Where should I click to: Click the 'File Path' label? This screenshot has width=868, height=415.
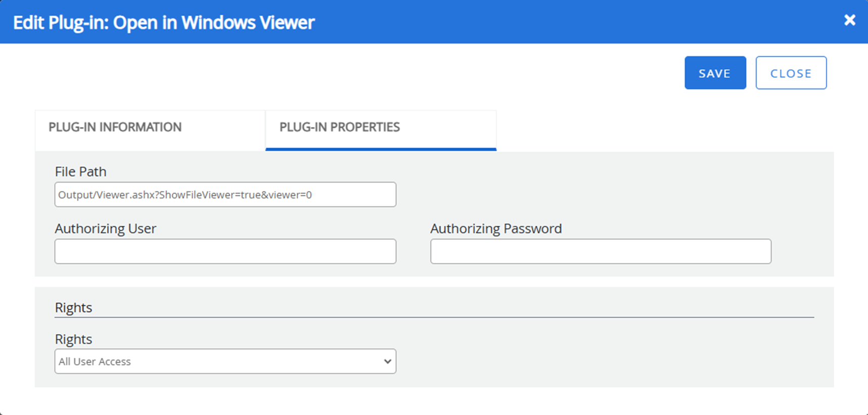click(80, 172)
